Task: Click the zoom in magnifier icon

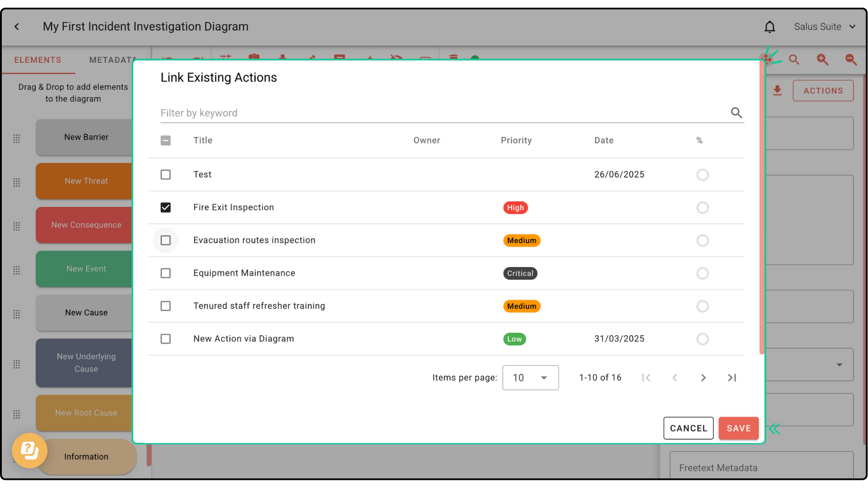Action: 822,60
